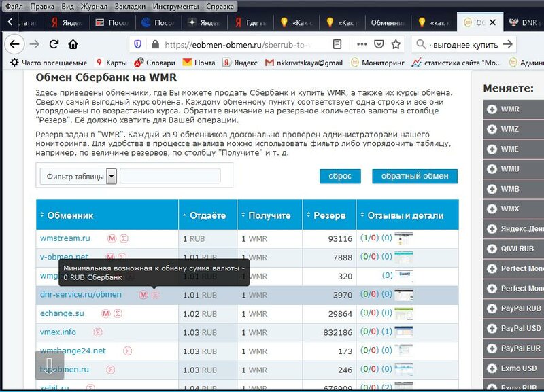Click the forward navigation arrow

[35, 44]
